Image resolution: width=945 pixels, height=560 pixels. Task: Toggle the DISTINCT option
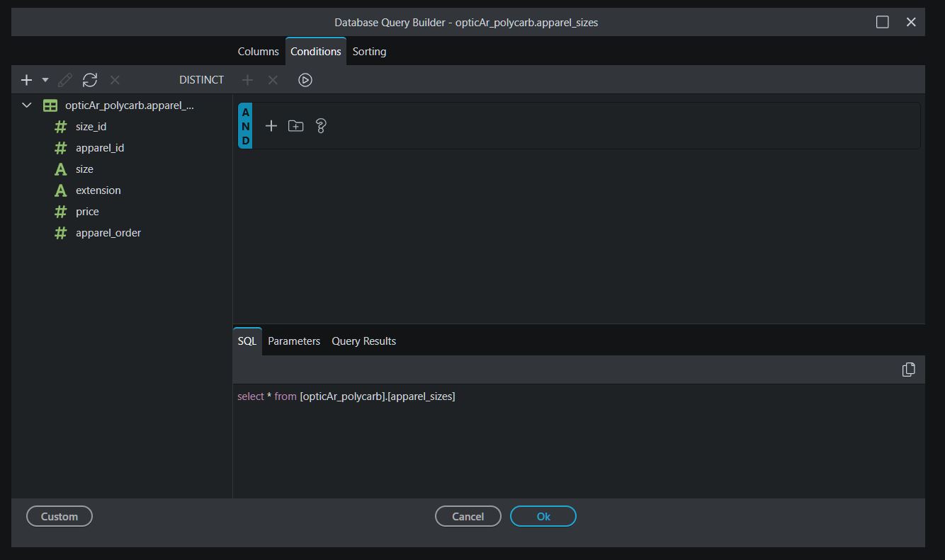click(201, 80)
